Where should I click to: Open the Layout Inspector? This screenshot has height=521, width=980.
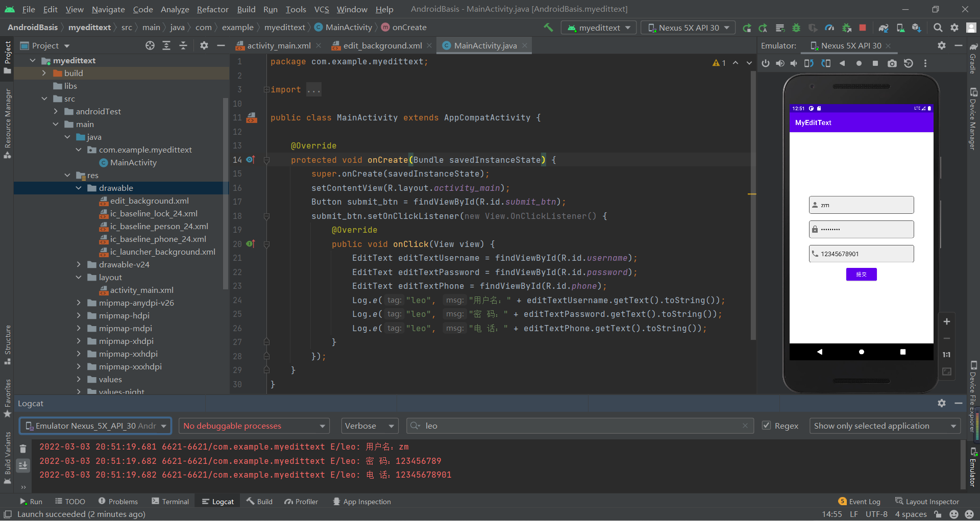[x=927, y=502]
